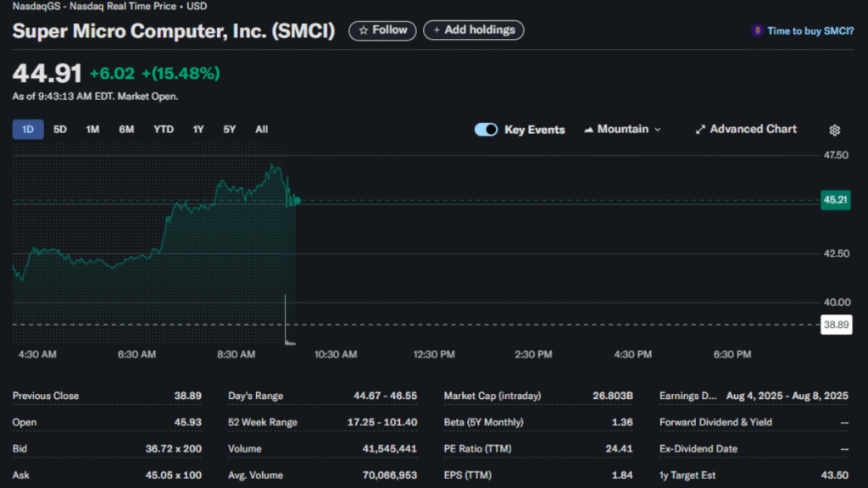Click the 38.89 previous close marker
The height and width of the screenshot is (488, 868).
pyautogui.click(x=836, y=324)
